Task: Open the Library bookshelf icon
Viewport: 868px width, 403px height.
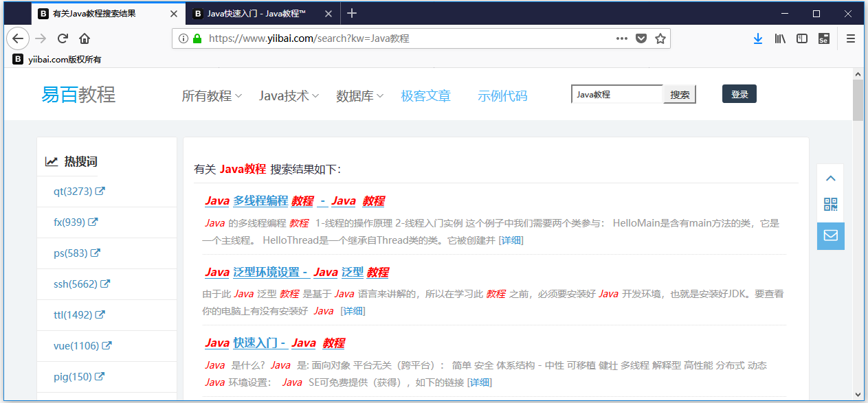Action: 780,38
